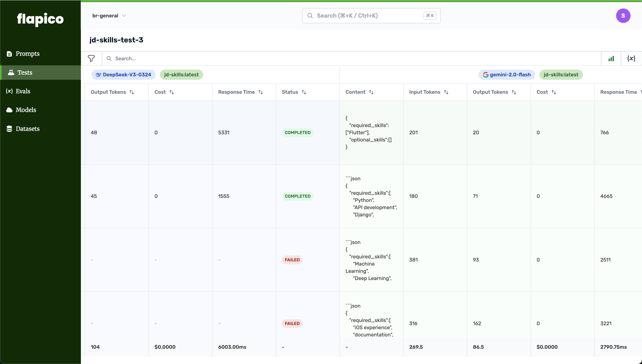
Task: Click the first FAILED status badge
Action: coord(292,260)
